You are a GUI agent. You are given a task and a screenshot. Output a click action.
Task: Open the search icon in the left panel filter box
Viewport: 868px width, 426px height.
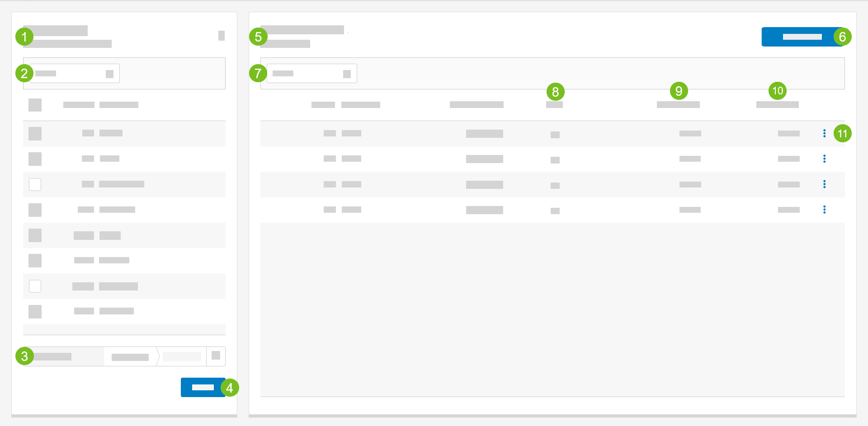pyautogui.click(x=110, y=73)
